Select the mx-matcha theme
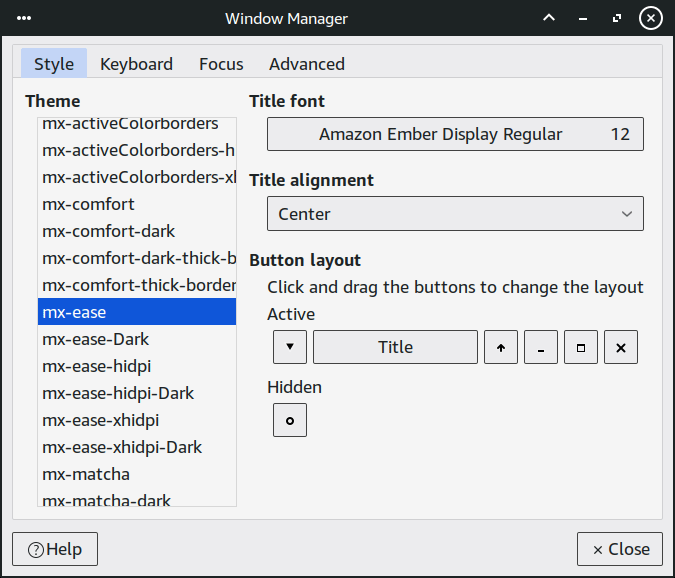The width and height of the screenshot is (675, 578). click(86, 474)
